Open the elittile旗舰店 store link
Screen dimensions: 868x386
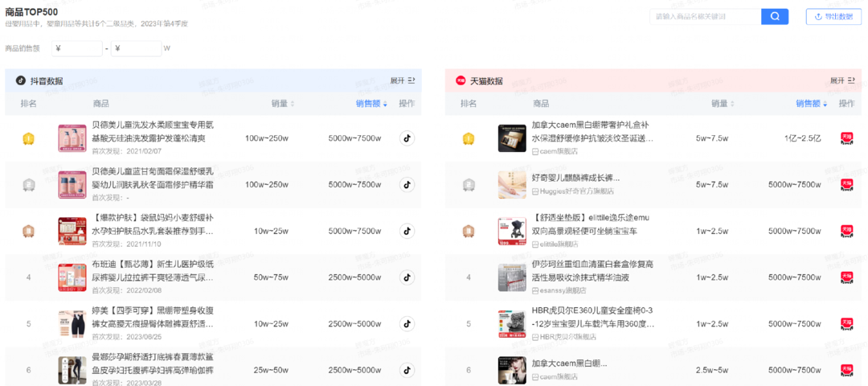click(555, 244)
